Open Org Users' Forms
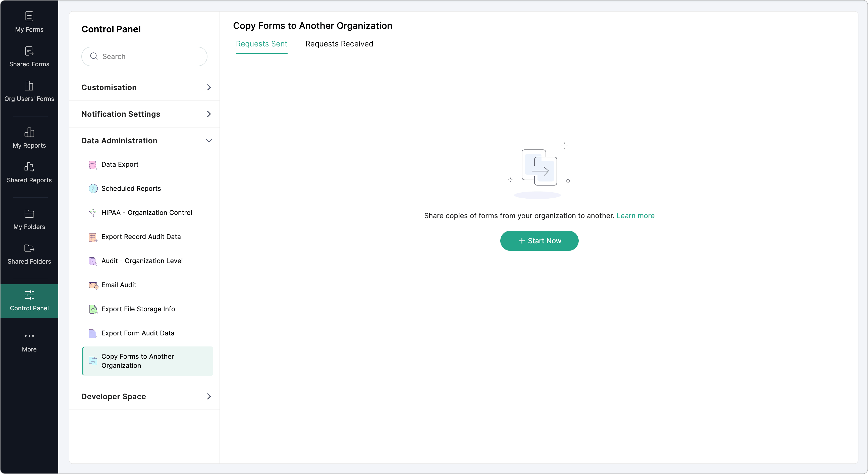The width and height of the screenshot is (868, 474). [x=29, y=91]
